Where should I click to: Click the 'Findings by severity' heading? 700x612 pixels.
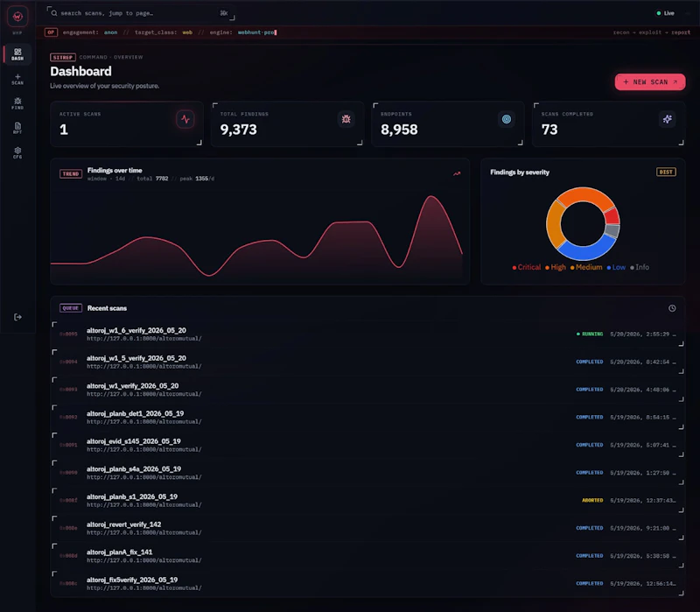coord(520,172)
